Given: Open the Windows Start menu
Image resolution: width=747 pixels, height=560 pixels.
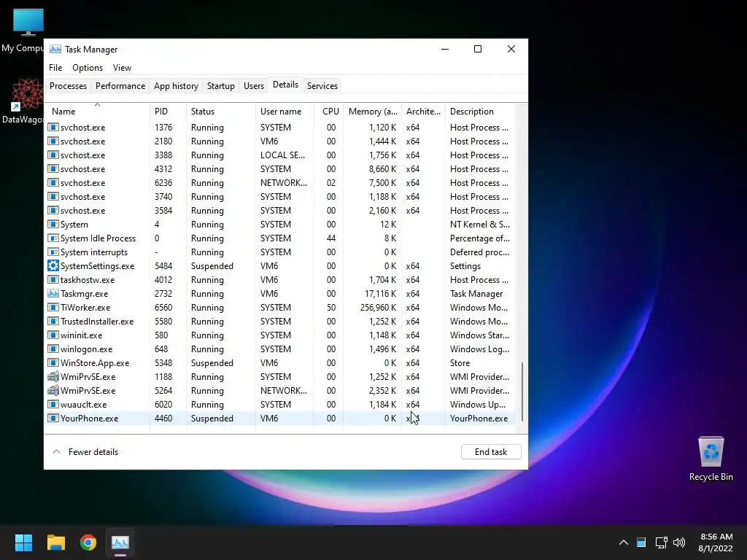Looking at the screenshot, I should coord(23,542).
